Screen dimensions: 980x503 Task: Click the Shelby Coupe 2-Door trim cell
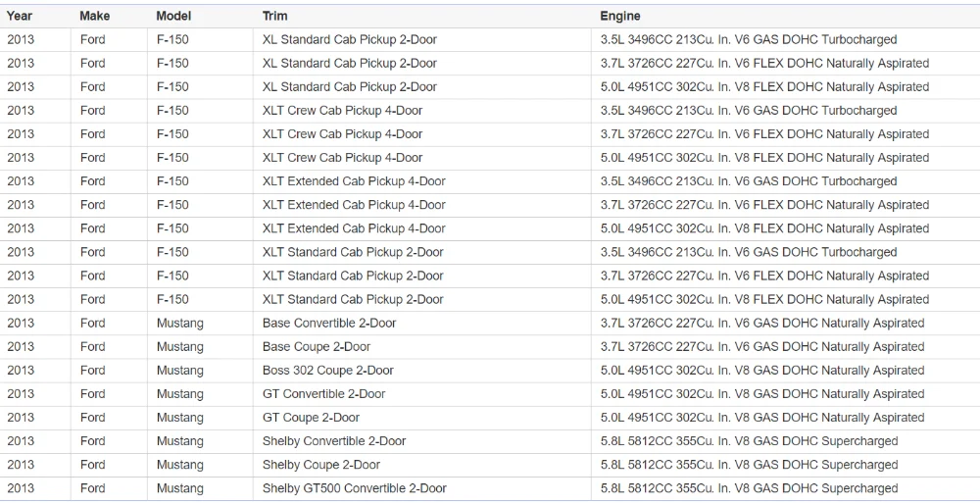coord(320,465)
